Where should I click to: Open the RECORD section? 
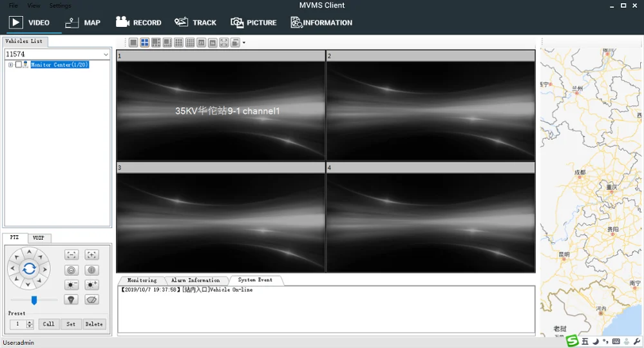click(x=138, y=23)
